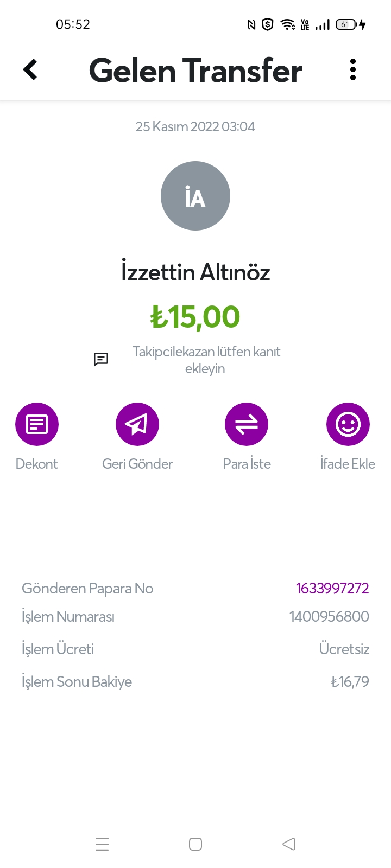Tap the İşlem Sonu Bakiye ₺16,79 value
The image size is (391, 868).
tap(350, 682)
